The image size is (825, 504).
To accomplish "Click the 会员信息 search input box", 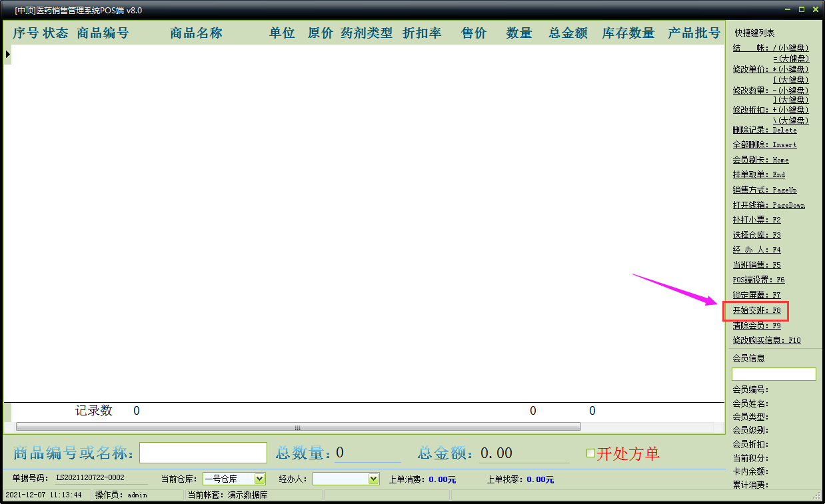I will [774, 374].
